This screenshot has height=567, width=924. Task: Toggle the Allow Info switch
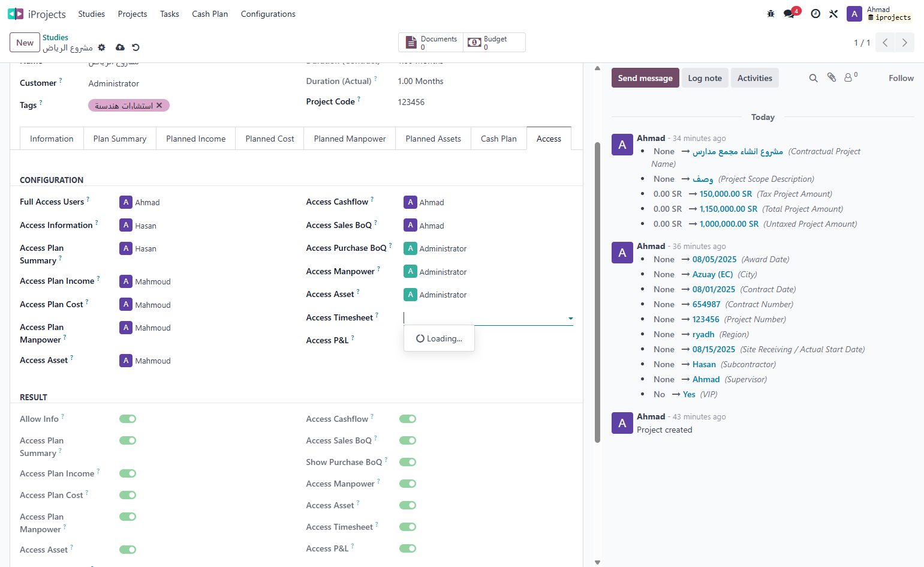(x=128, y=419)
